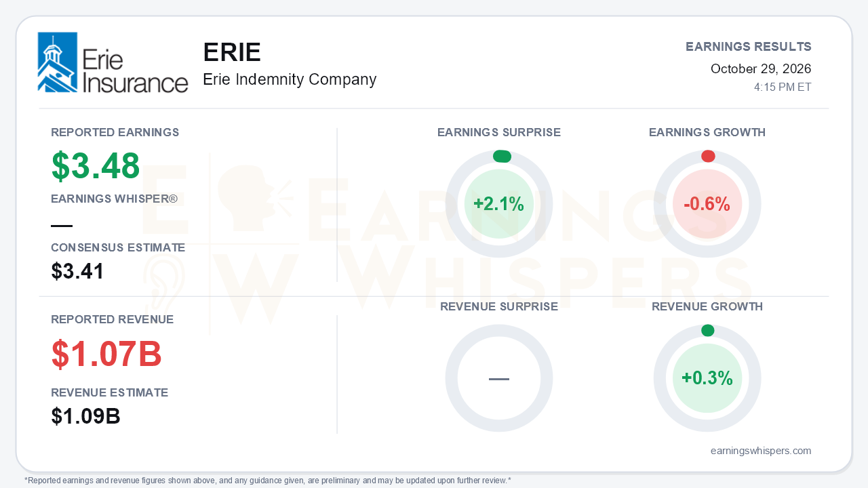Click the Erie Insurance logo
The image size is (868, 488).
tap(113, 62)
